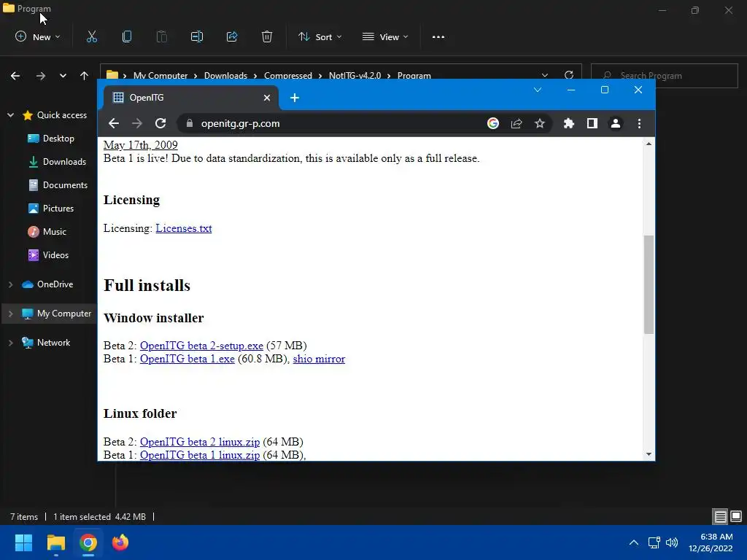
Task: Open Downloads in the sidebar
Action: tap(57, 161)
